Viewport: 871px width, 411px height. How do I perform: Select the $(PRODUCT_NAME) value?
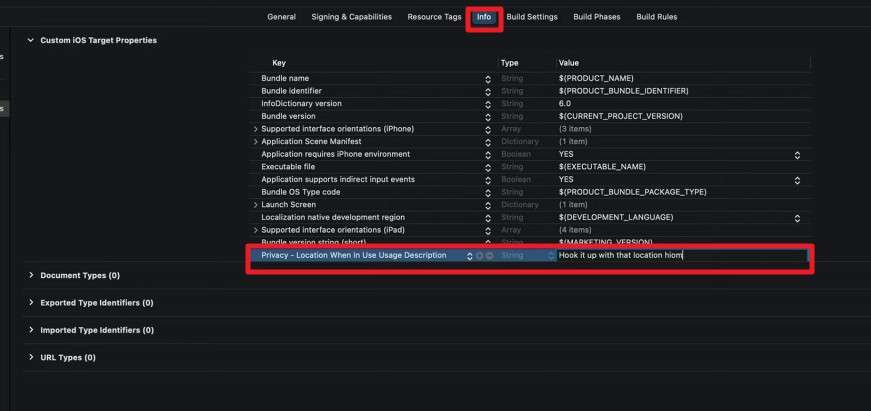tap(596, 78)
